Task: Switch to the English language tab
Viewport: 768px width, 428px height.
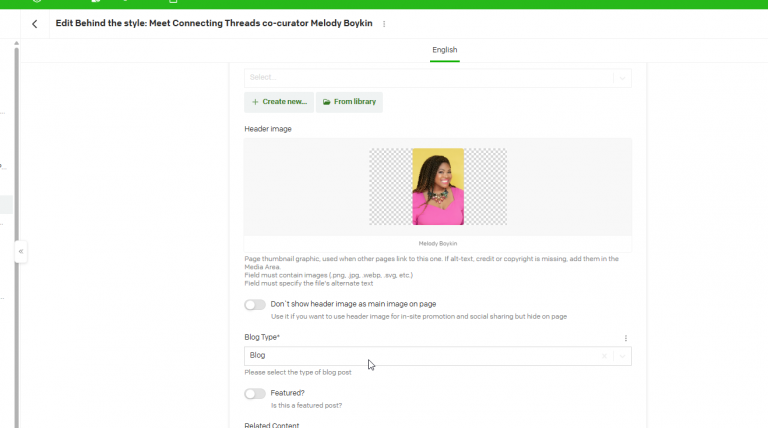Action: coord(445,50)
